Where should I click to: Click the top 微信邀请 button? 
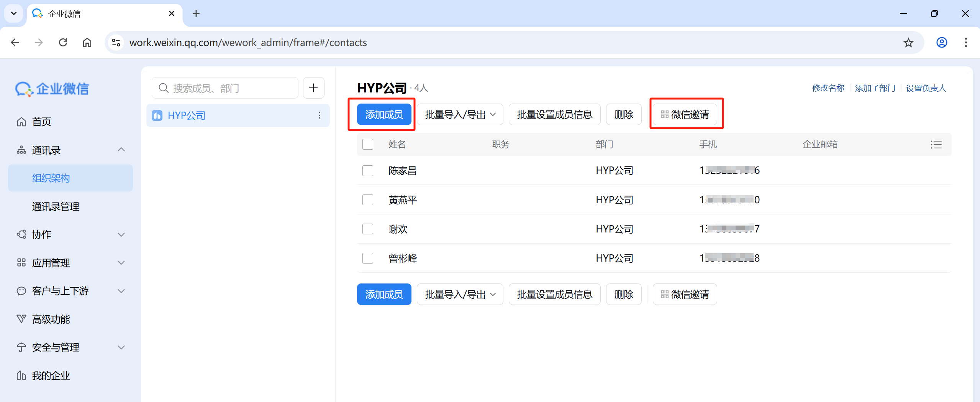click(685, 115)
